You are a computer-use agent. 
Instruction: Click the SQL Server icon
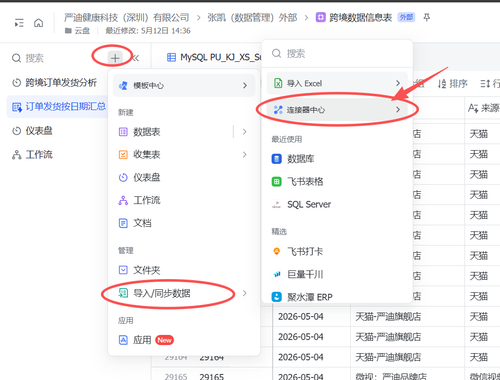[x=277, y=204]
